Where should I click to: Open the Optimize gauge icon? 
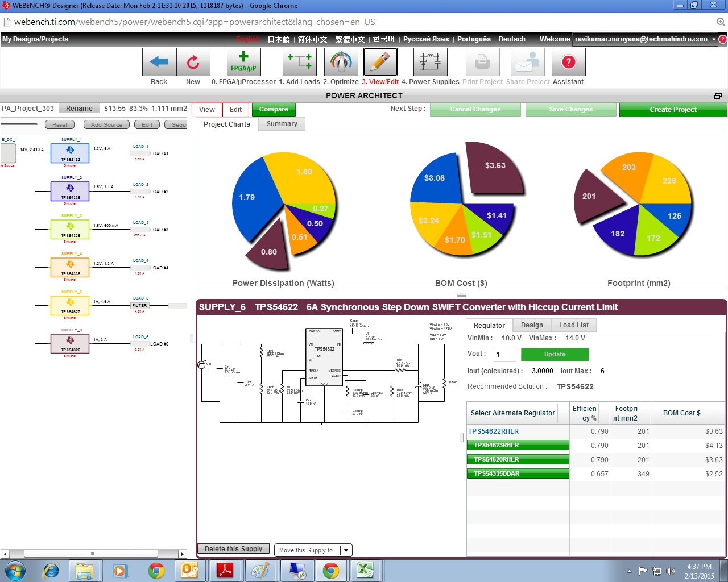(x=341, y=62)
